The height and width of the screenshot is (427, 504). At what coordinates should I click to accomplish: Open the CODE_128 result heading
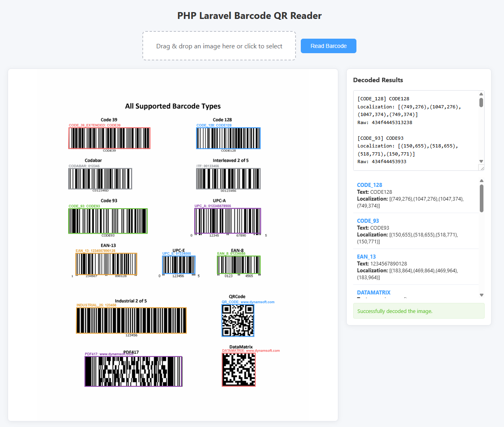pos(369,185)
